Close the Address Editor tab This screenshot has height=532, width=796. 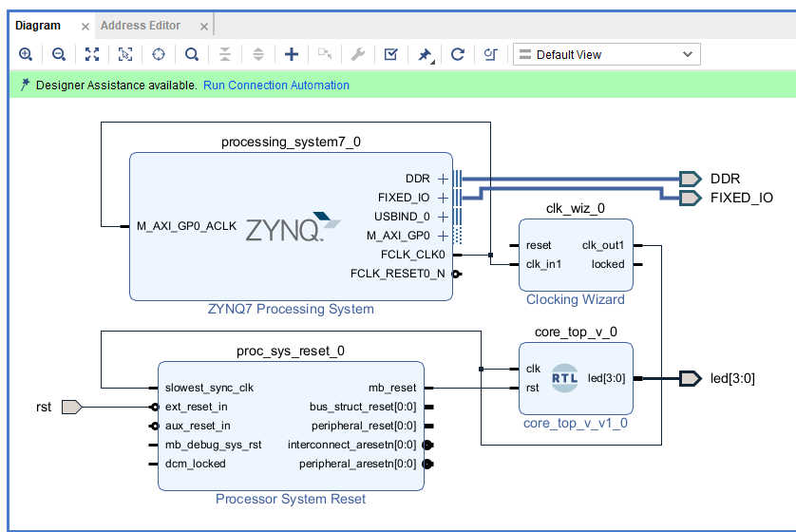[200, 27]
